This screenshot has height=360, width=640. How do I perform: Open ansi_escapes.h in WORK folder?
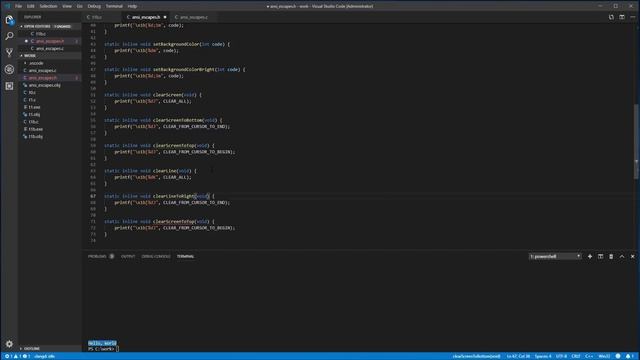[x=49, y=78]
